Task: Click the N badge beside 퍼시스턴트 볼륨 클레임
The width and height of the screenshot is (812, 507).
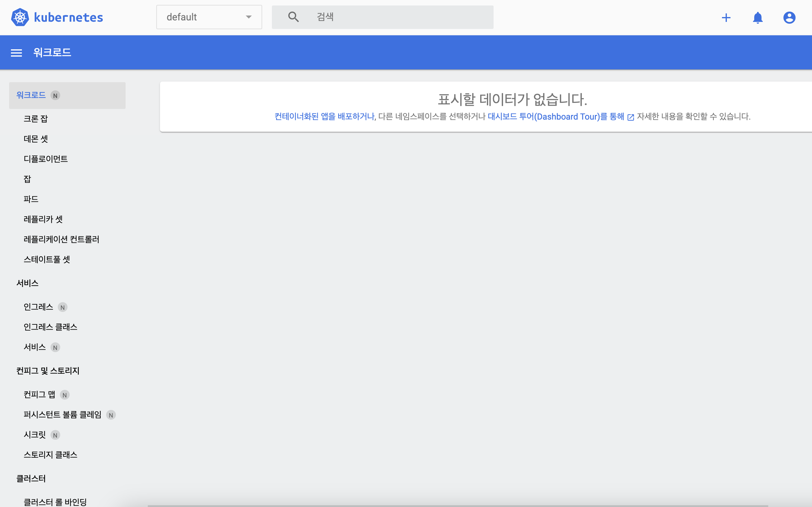Action: (111, 415)
